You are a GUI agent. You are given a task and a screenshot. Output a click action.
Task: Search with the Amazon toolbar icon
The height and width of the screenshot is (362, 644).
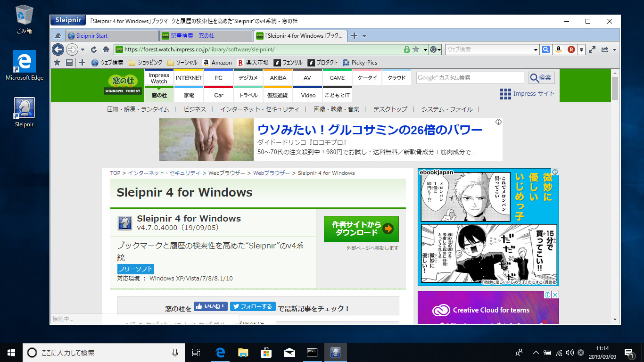point(558,49)
